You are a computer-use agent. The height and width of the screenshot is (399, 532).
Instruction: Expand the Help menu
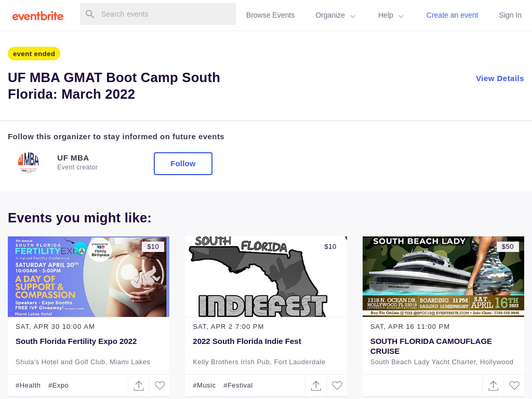point(391,15)
